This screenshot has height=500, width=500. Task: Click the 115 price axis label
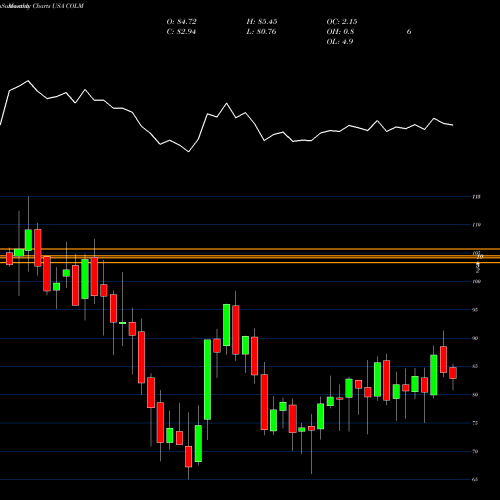click(x=476, y=197)
